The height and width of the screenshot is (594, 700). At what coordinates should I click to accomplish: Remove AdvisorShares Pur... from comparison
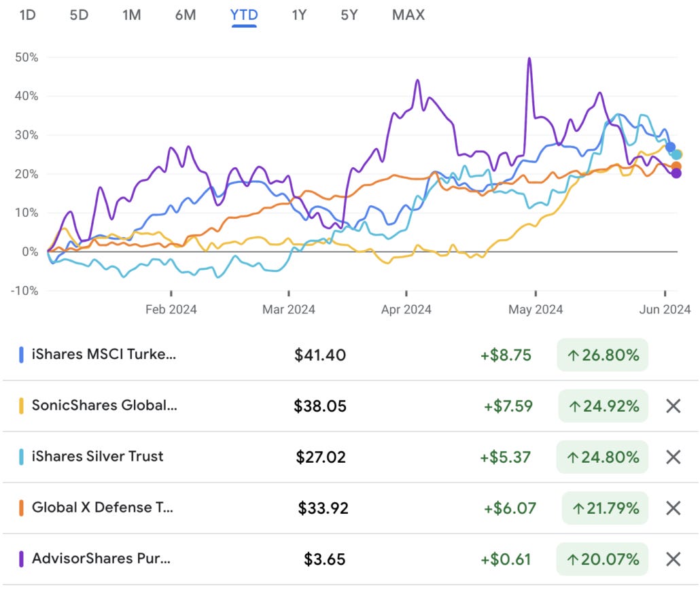point(673,559)
